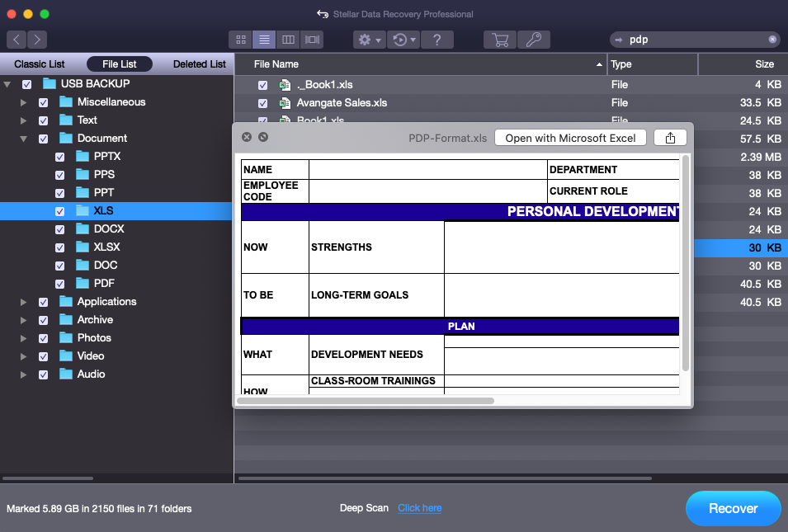Sort by Type column header
Image resolution: width=788 pixels, height=532 pixels.
point(653,64)
